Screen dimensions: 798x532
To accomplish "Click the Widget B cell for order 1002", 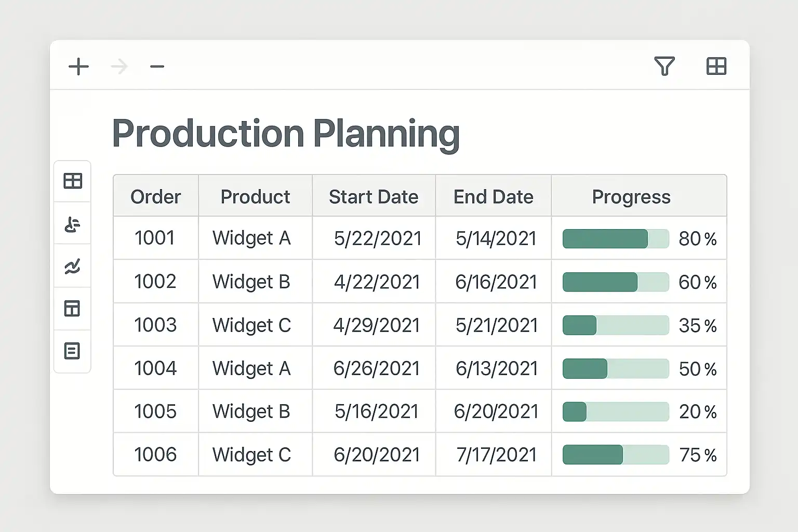I will [251, 282].
